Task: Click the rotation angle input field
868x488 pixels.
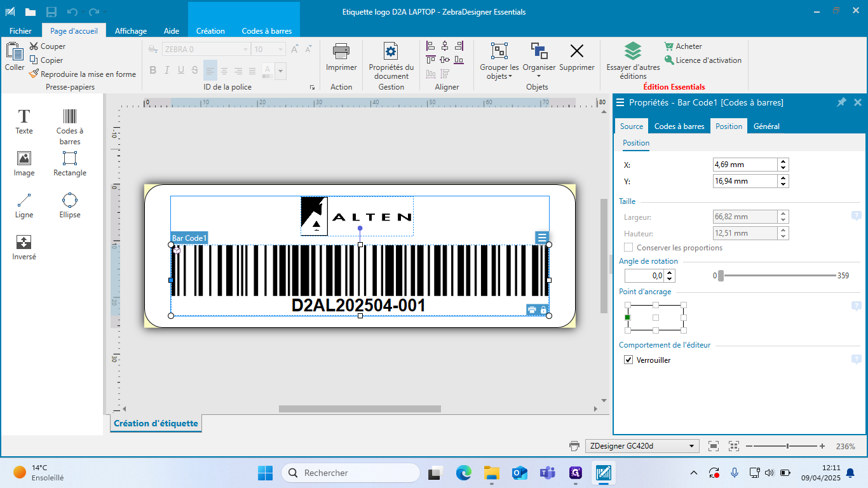Action: pyautogui.click(x=644, y=276)
